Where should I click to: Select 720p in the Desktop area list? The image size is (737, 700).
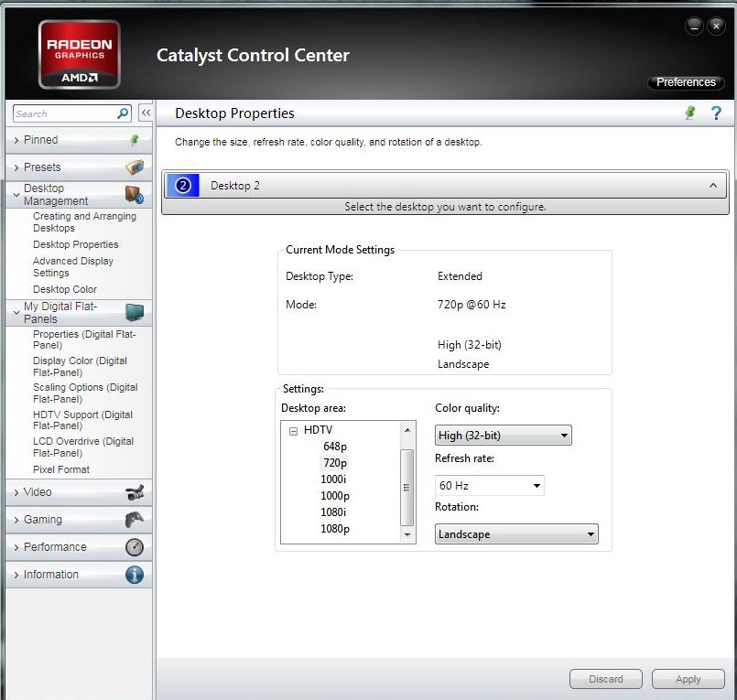point(335,463)
